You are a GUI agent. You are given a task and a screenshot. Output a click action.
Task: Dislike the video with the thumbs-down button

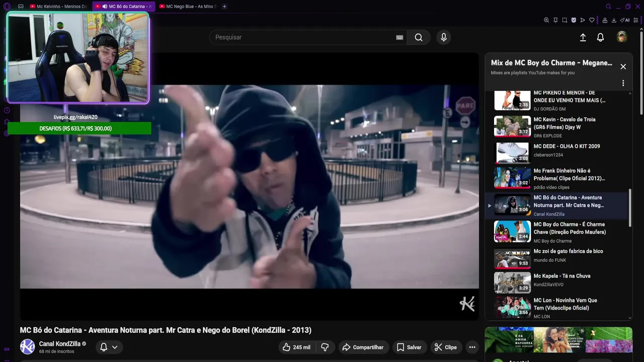click(x=325, y=347)
